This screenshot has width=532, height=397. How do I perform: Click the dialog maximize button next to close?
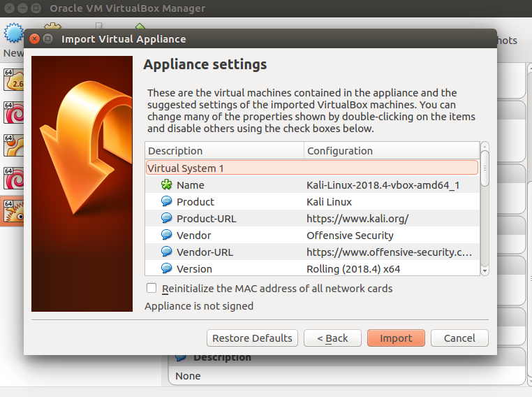pos(48,38)
